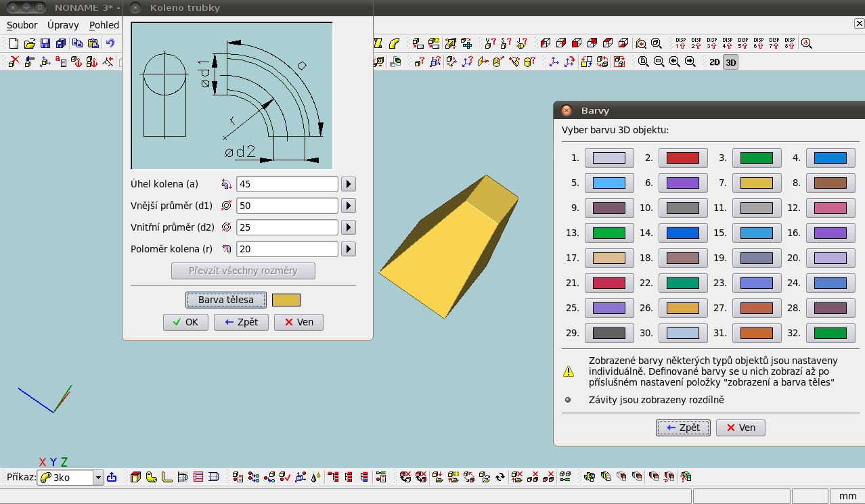Click the yellow pipe elbow toolbar icon
This screenshot has height=504, width=865.
pyautogui.click(x=395, y=43)
